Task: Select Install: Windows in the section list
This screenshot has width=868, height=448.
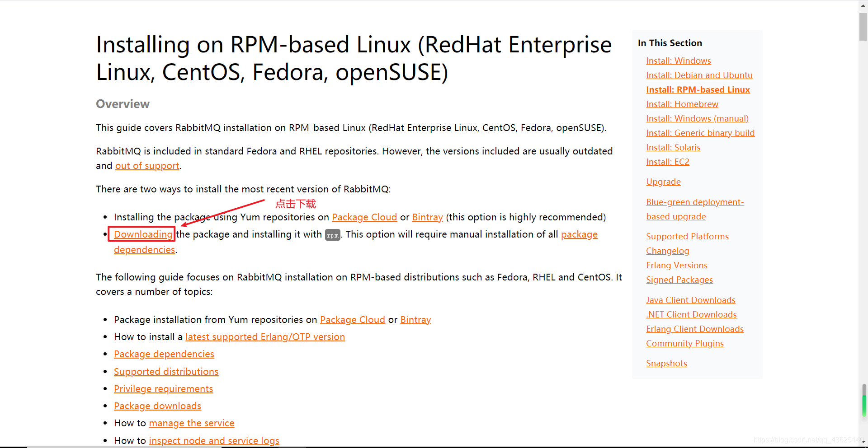Action: coord(679,61)
